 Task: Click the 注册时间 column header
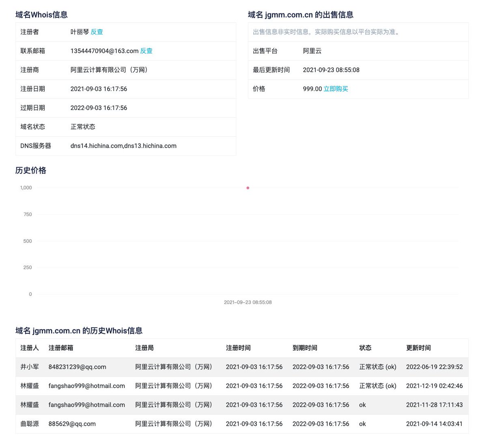click(x=238, y=348)
